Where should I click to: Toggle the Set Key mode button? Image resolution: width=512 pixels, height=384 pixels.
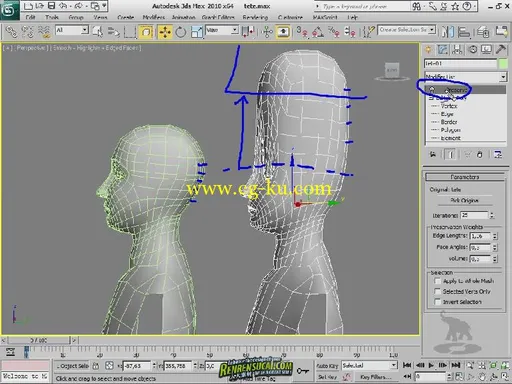pos(327,377)
